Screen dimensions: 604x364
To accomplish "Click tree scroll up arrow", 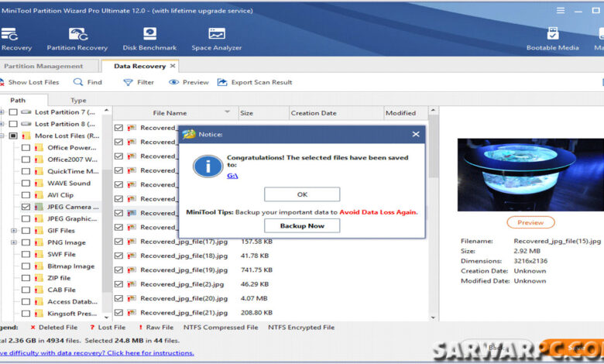I will [x=107, y=111].
